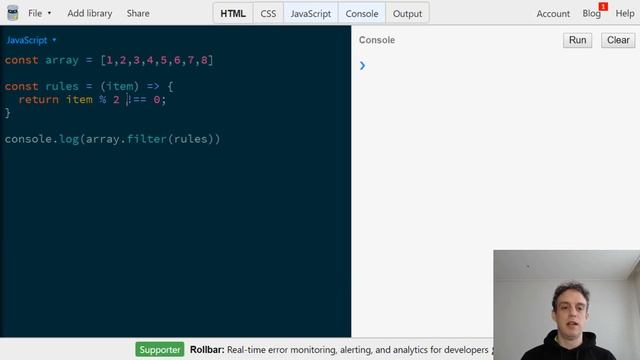This screenshot has width=640, height=360.
Task: Open the Share menu
Action: point(138,13)
